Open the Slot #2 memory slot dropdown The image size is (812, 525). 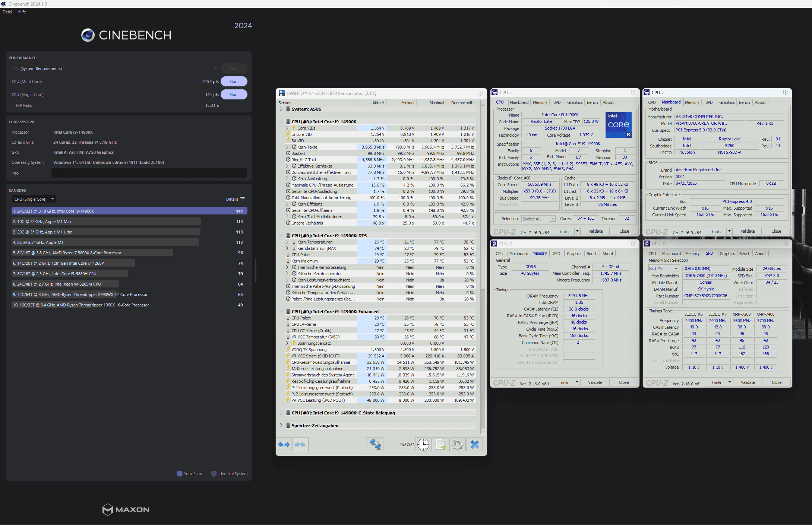[x=663, y=268]
